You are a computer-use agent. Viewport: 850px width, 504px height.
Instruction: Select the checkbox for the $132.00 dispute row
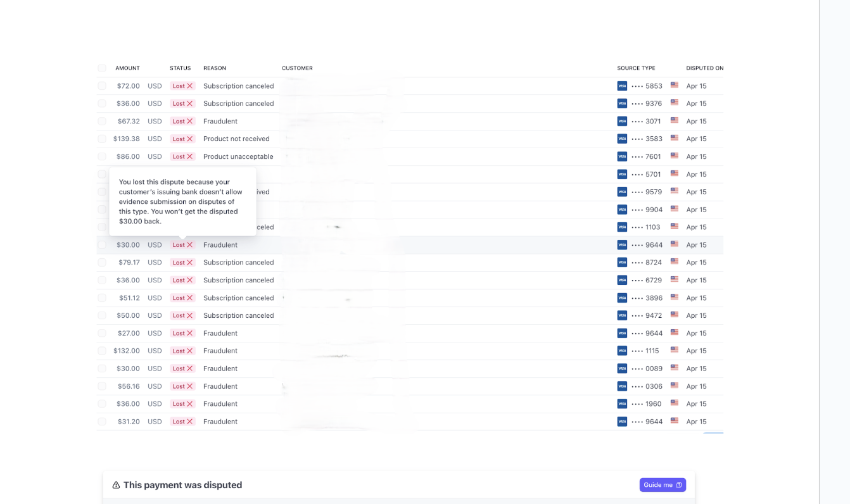102,351
